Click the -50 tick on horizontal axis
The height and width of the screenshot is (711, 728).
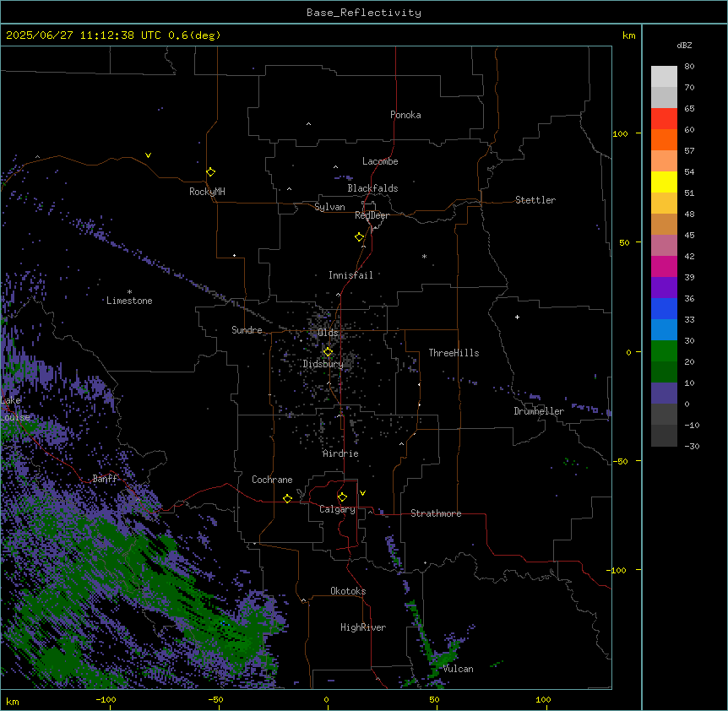pyautogui.click(x=215, y=699)
